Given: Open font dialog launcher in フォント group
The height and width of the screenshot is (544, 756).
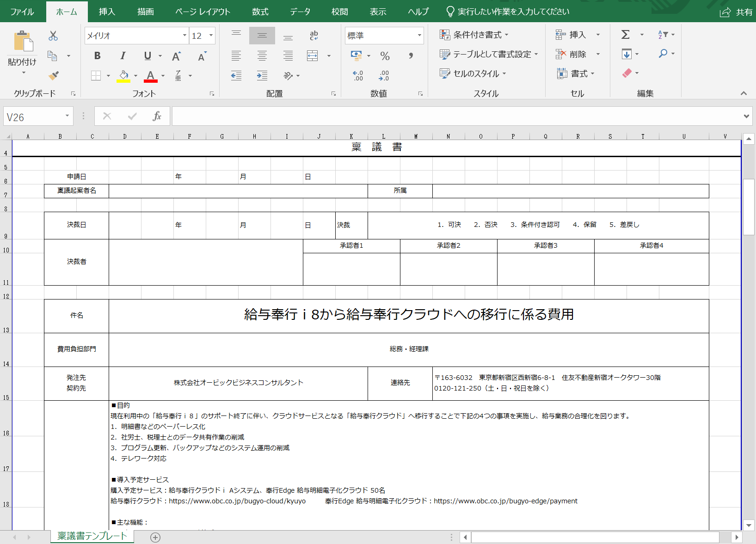Looking at the screenshot, I should pyautogui.click(x=212, y=94).
